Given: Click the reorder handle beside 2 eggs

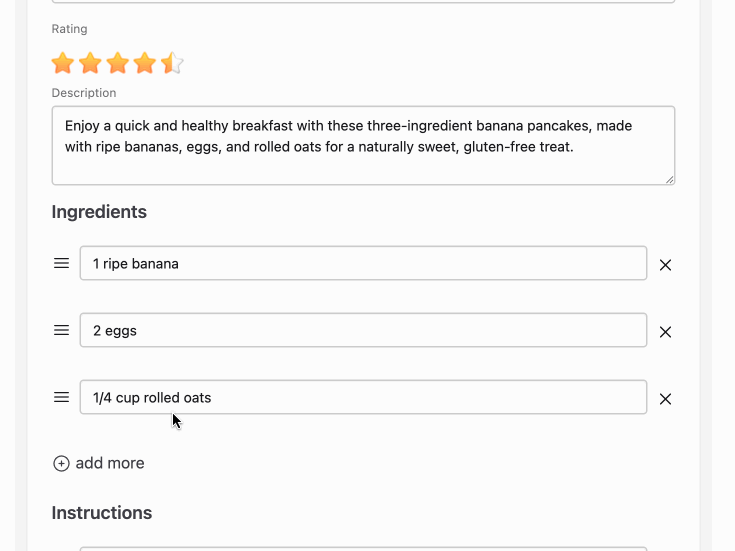Looking at the screenshot, I should tap(61, 330).
